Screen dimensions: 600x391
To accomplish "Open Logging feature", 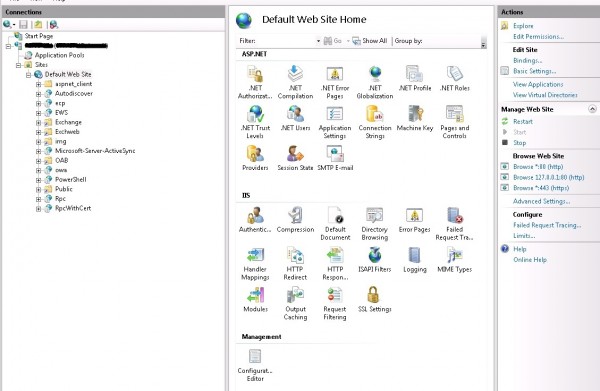I will pyautogui.click(x=415, y=259).
